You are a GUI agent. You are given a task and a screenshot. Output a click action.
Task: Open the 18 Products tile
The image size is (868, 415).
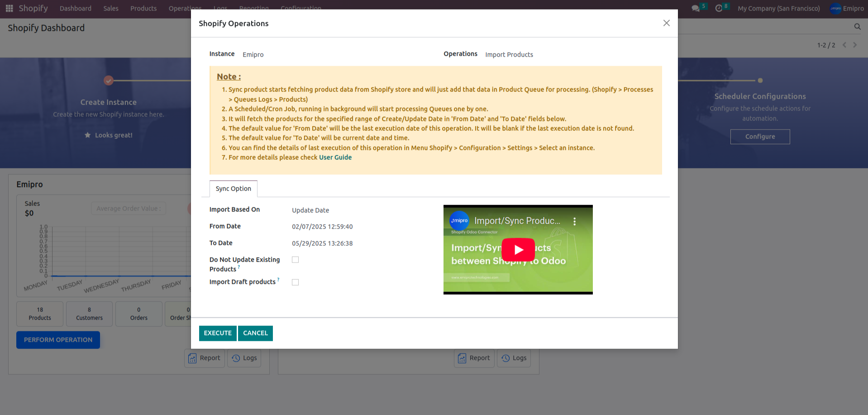pos(40,314)
